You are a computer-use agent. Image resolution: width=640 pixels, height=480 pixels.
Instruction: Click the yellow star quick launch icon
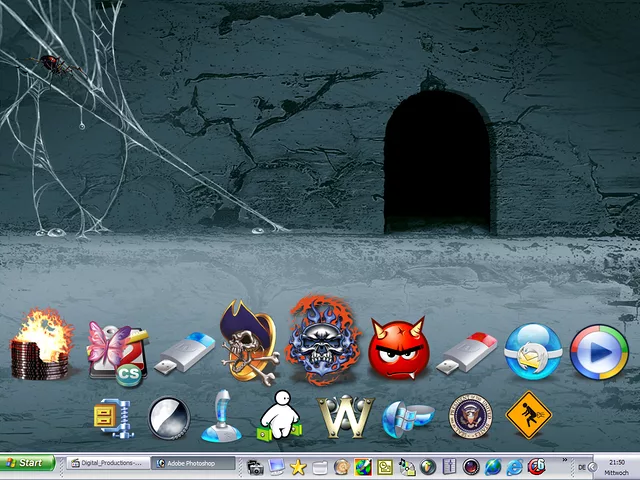pos(298,466)
